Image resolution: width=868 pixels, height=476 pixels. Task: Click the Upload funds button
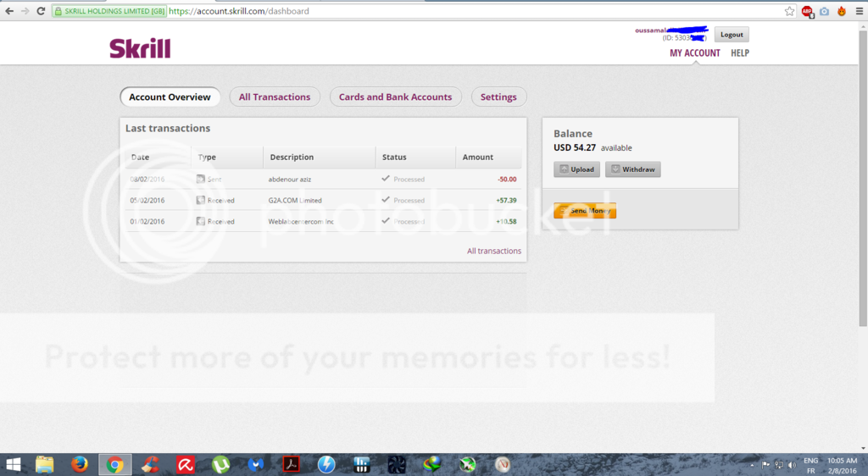pos(576,169)
